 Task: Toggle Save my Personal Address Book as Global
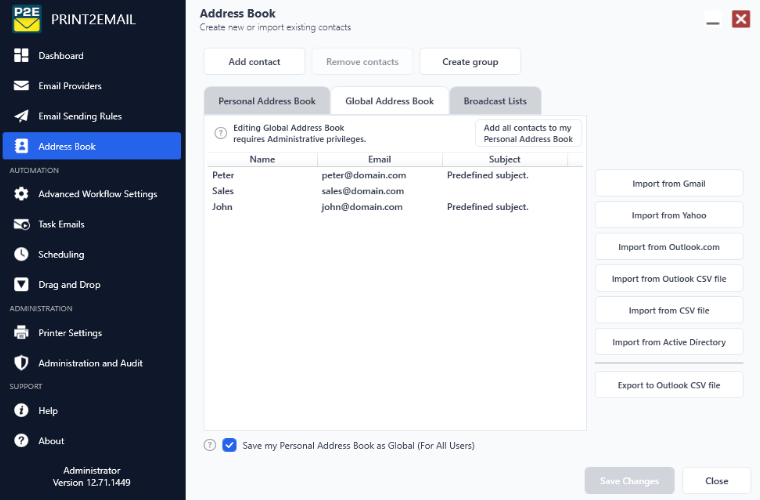[x=229, y=445]
